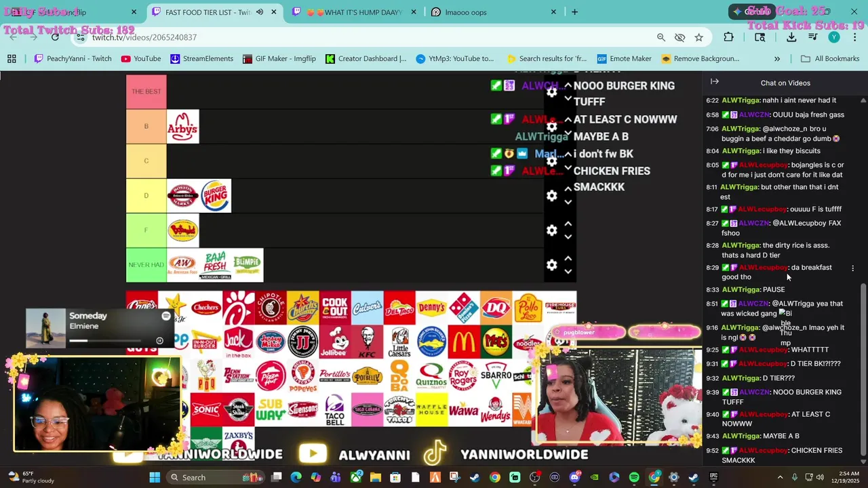Viewport: 868px width, 488px height.
Task: Pick the Wendy's logo from the pool
Action: [x=496, y=410]
